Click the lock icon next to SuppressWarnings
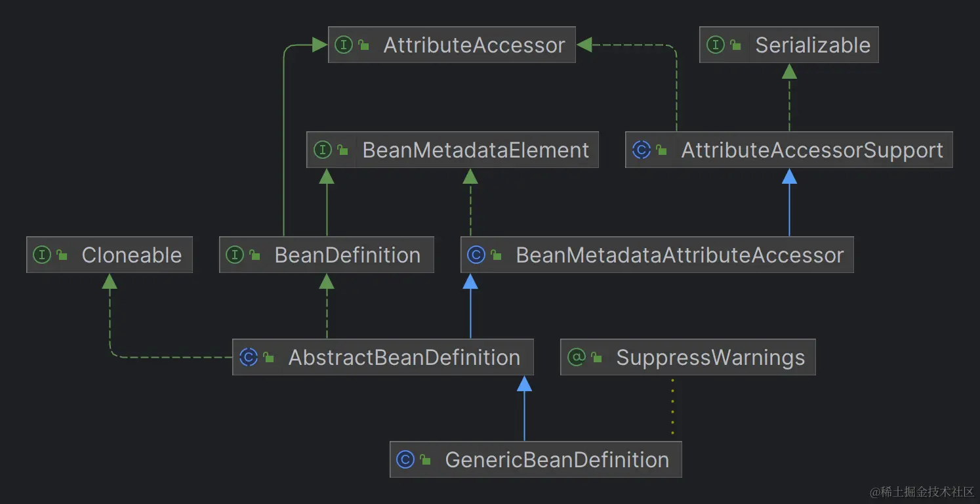The image size is (980, 504). pos(596,357)
